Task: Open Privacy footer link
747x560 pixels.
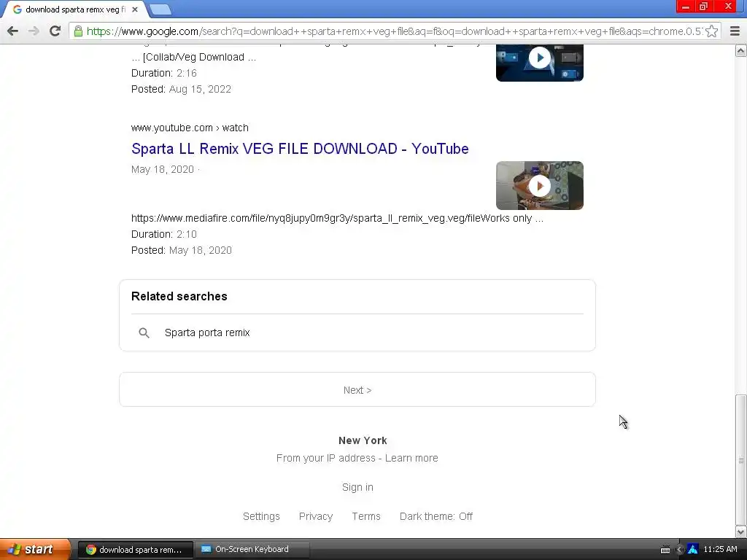Action: [315, 516]
